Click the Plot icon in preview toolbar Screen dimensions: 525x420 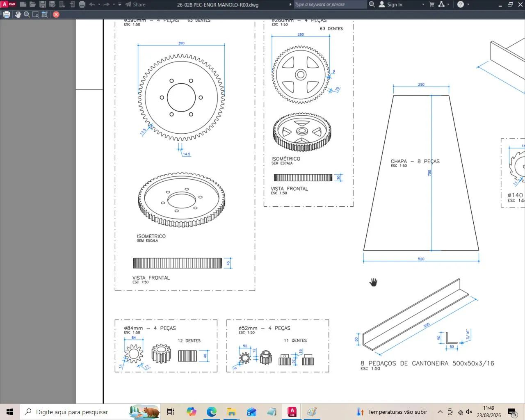pyautogui.click(x=7, y=14)
